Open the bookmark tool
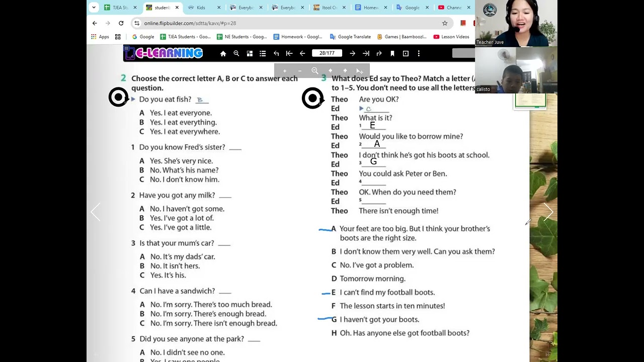 coord(392,53)
